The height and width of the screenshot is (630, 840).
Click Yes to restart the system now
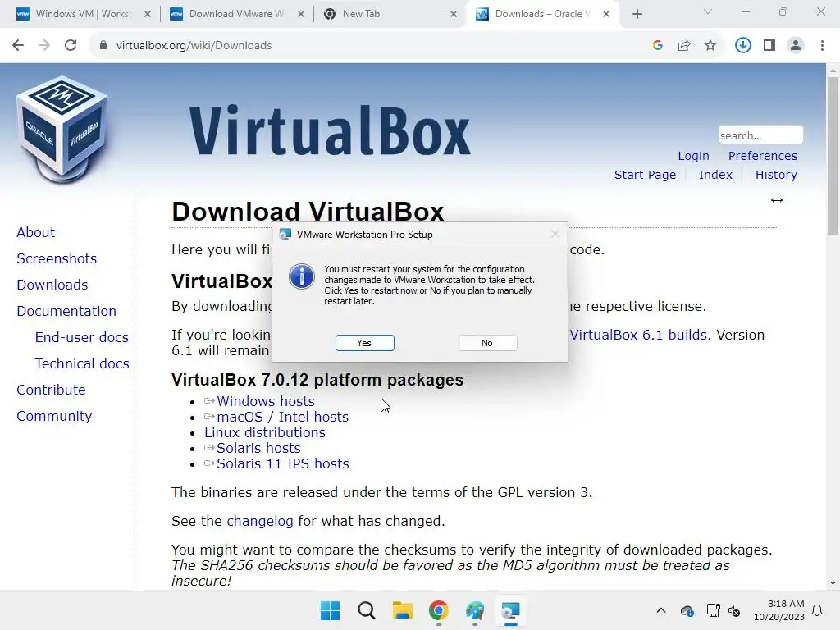pyautogui.click(x=365, y=343)
